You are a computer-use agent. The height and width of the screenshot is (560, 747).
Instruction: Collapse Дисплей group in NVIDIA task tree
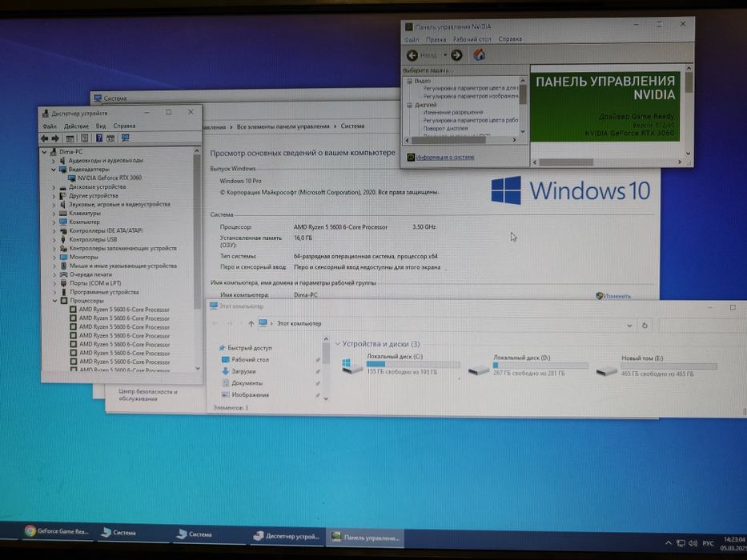[409, 106]
